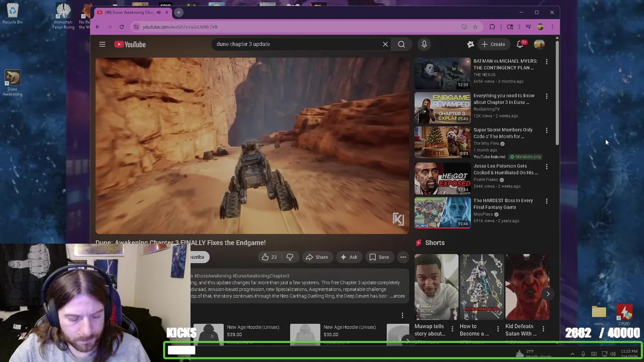Start voice search with the microphone icon

coord(424,44)
